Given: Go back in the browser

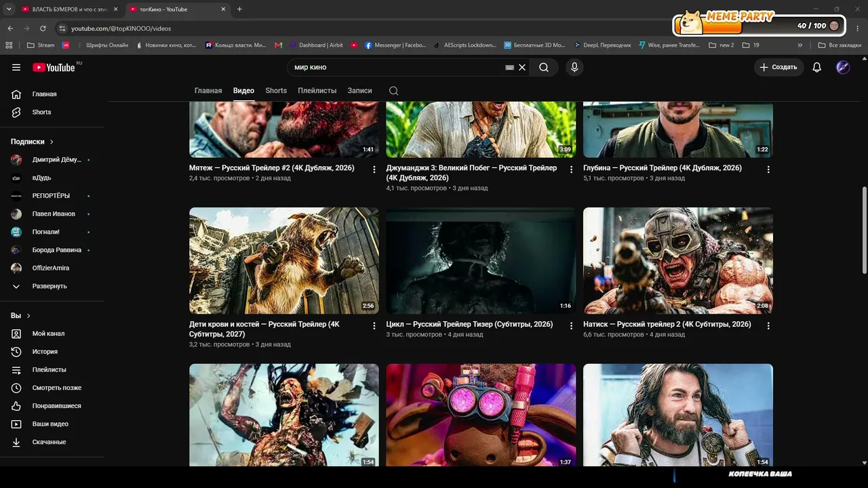Looking at the screenshot, I should point(10,28).
